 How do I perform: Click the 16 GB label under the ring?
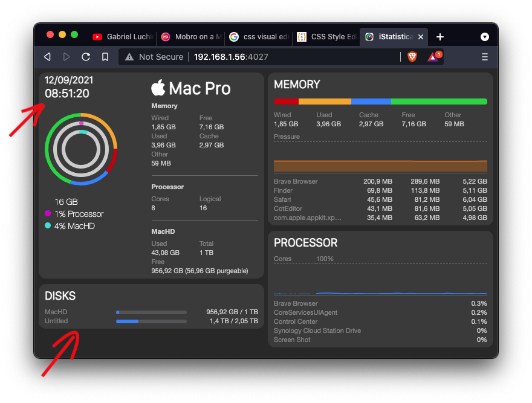coord(66,202)
